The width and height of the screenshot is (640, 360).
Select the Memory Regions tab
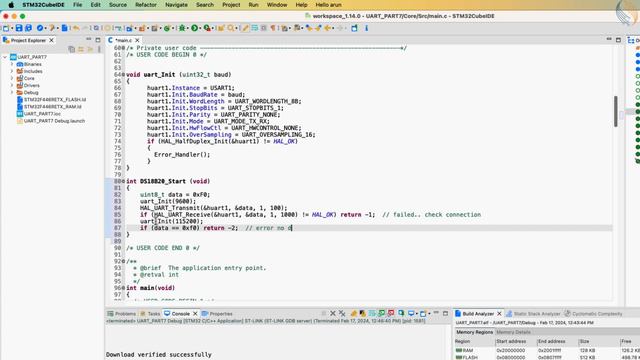pyautogui.click(x=474, y=332)
